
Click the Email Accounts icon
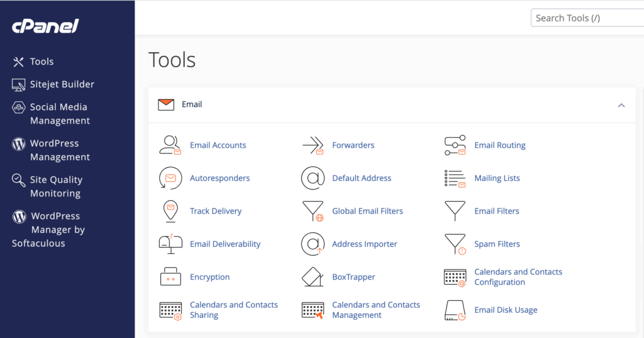[170, 145]
